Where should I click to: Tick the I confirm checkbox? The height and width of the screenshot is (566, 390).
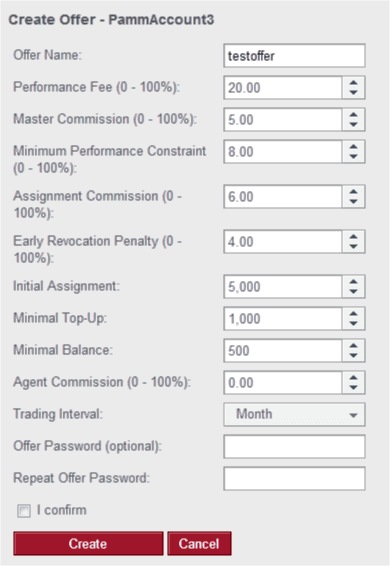(x=24, y=511)
